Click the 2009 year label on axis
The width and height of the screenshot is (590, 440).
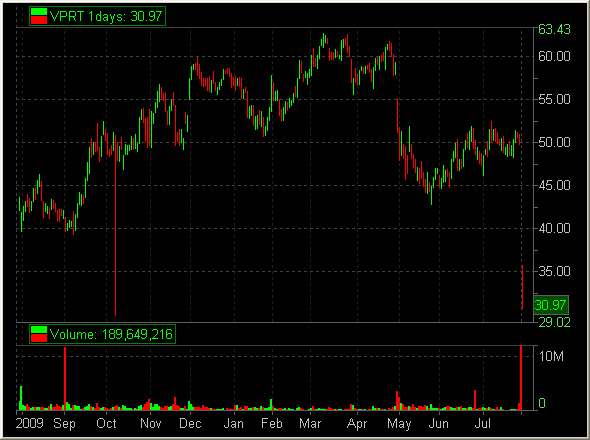30,423
